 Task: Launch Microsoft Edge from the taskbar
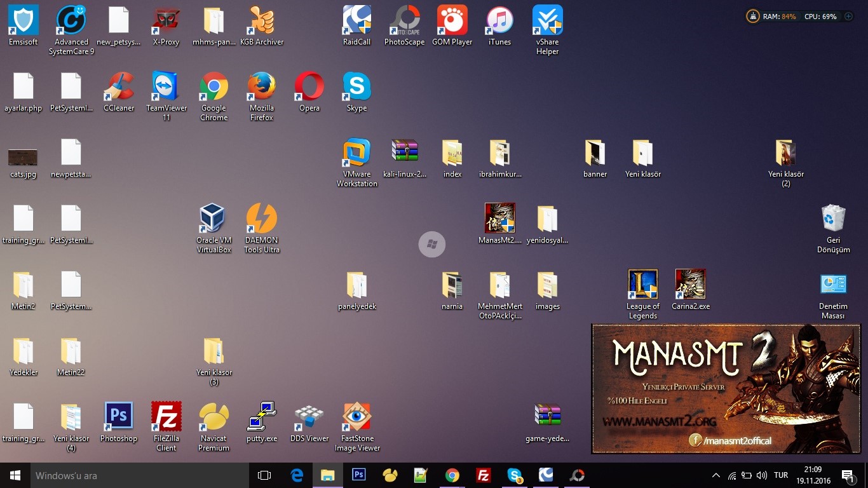(x=297, y=475)
